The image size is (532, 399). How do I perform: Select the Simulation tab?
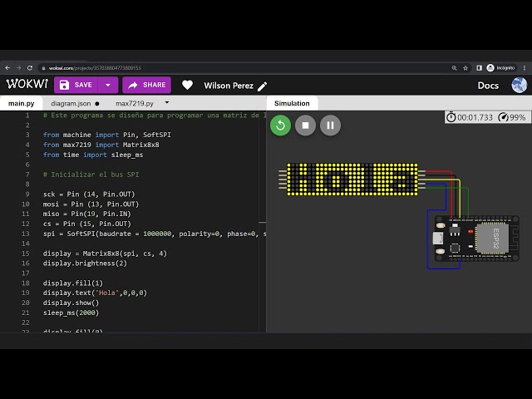pyautogui.click(x=292, y=103)
